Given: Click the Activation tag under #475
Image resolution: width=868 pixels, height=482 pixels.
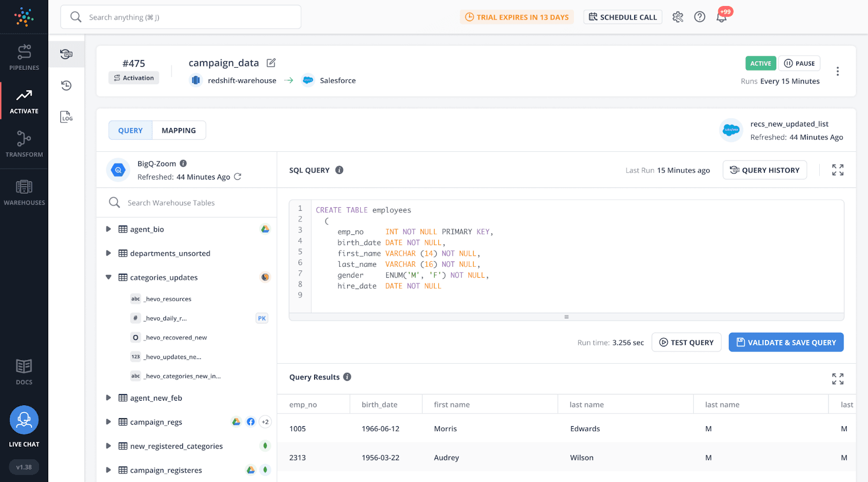Looking at the screenshot, I should click(x=133, y=78).
